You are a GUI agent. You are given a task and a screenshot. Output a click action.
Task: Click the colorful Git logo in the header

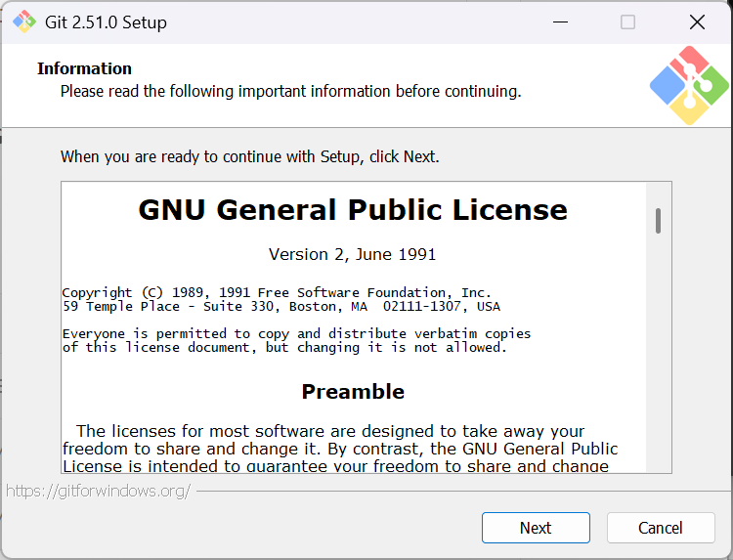pos(689,86)
